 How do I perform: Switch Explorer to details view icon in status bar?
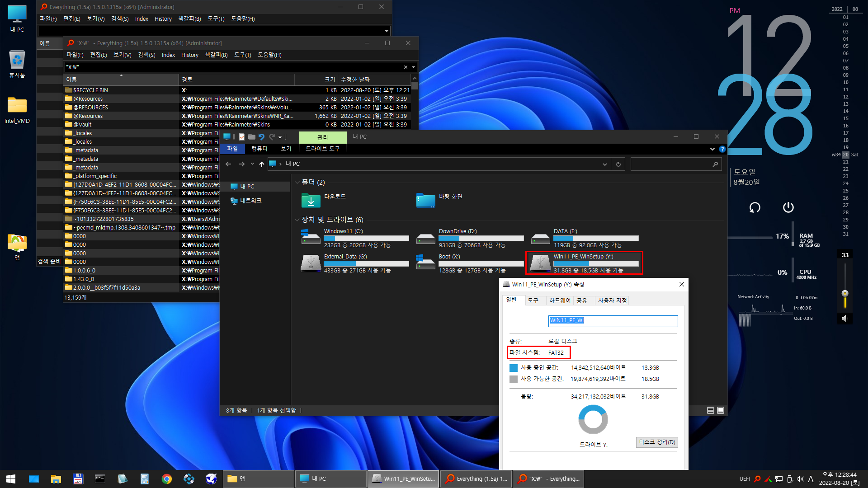(711, 410)
